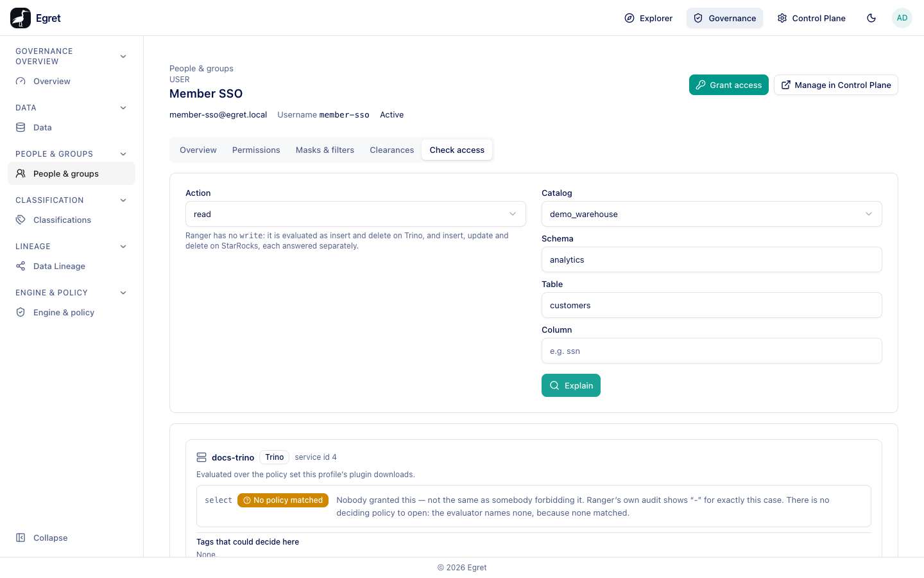This screenshot has width=924, height=578.
Task: Collapse the People & Groups section chevron
Action: 123,154
